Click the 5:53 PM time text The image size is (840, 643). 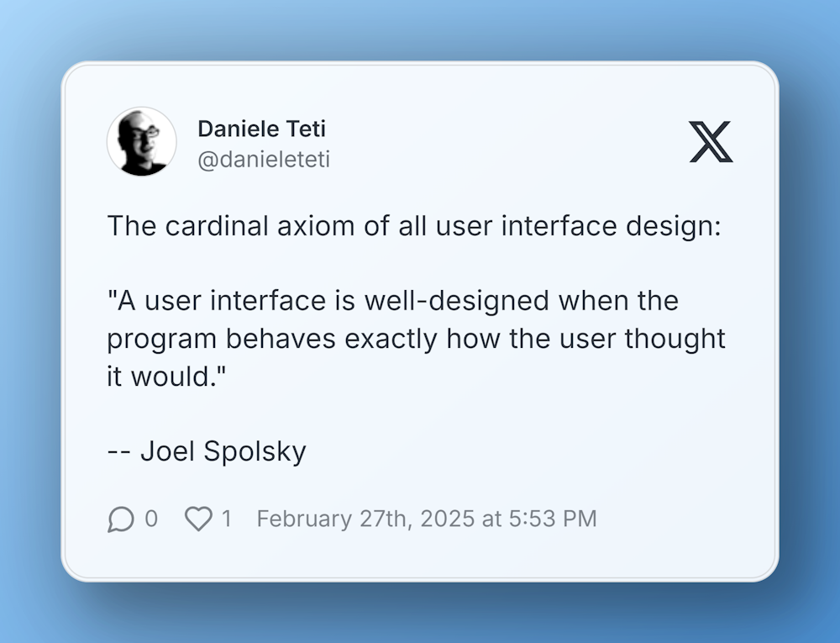[x=553, y=519]
